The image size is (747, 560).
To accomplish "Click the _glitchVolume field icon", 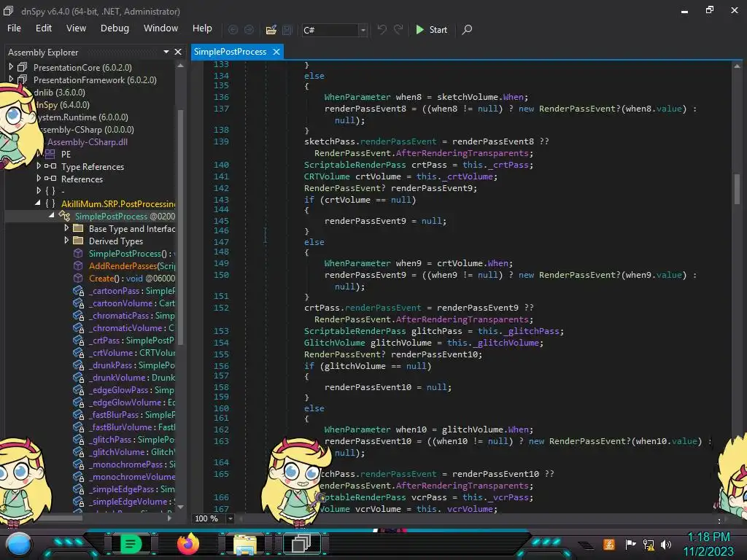I will (78, 451).
